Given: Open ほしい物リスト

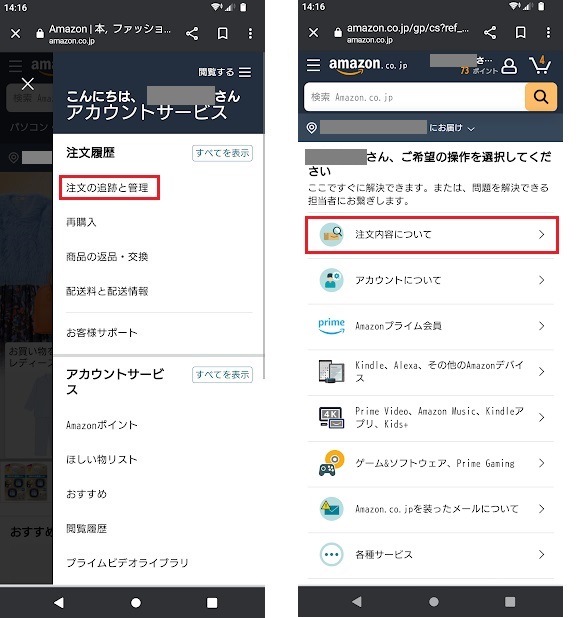Looking at the screenshot, I should (102, 460).
